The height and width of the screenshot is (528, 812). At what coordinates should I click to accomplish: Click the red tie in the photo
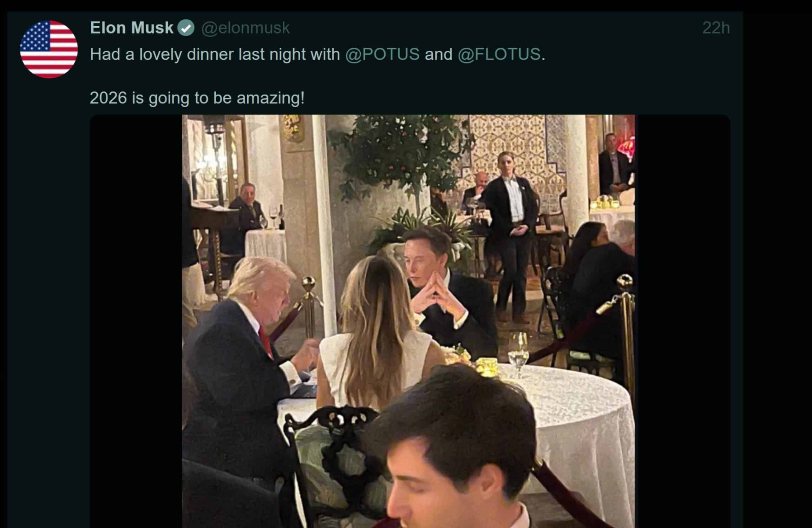tap(265, 341)
